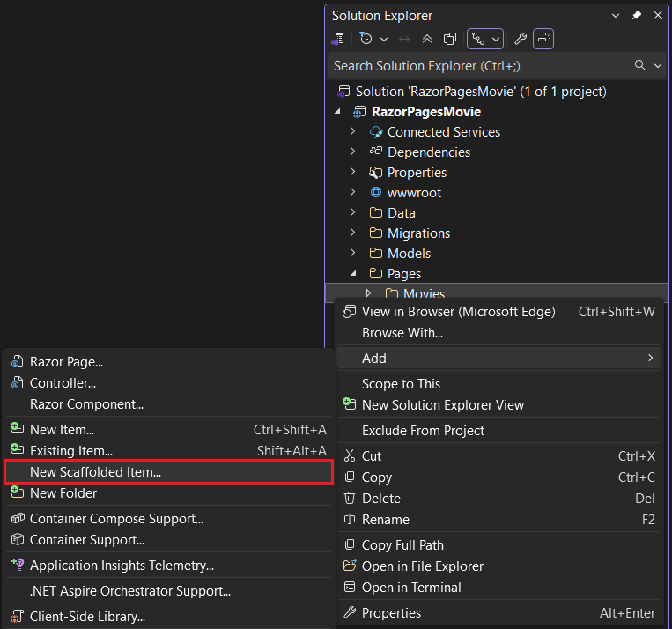The height and width of the screenshot is (629, 672).
Task: Click the Properties folder wrench icon
Action: pyautogui.click(x=376, y=173)
